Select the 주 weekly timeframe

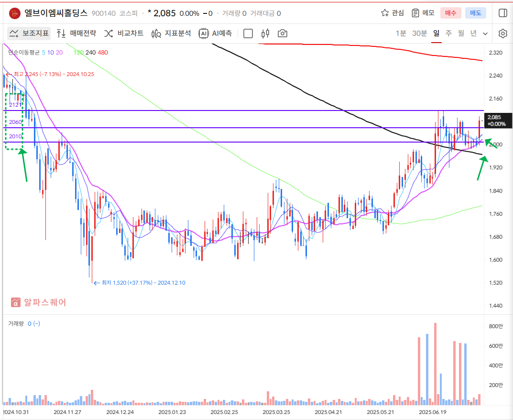tap(448, 33)
